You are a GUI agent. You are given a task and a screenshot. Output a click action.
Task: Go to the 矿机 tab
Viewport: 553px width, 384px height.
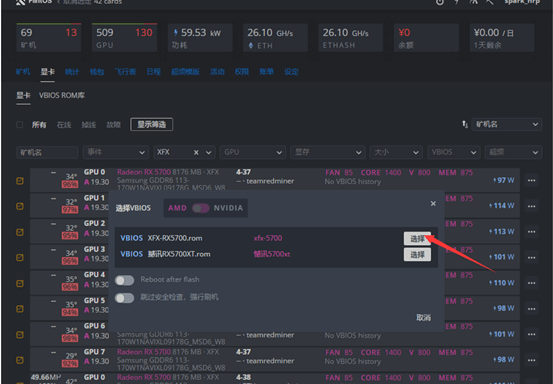coord(23,72)
